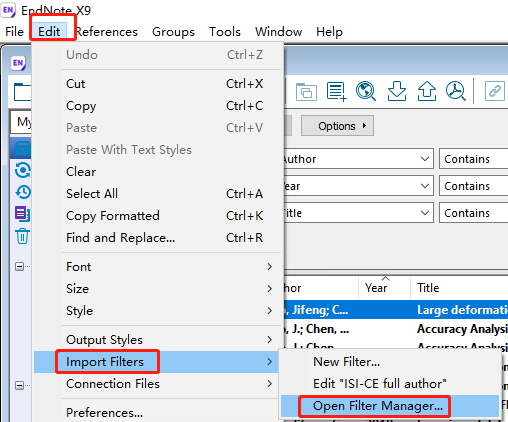Click the find full text PDF icon

456,91
